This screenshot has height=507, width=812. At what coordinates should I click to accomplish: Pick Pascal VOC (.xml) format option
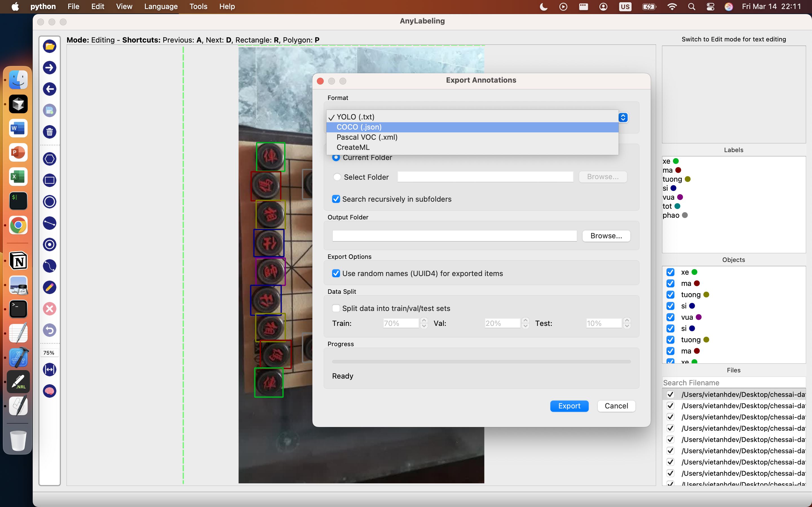click(367, 137)
